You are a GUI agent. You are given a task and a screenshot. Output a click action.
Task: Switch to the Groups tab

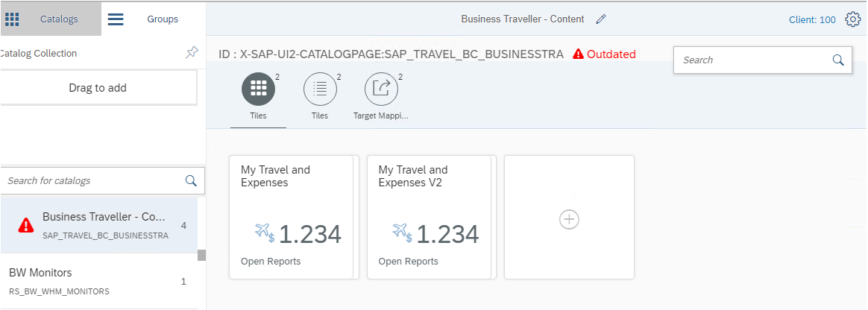pos(163,19)
